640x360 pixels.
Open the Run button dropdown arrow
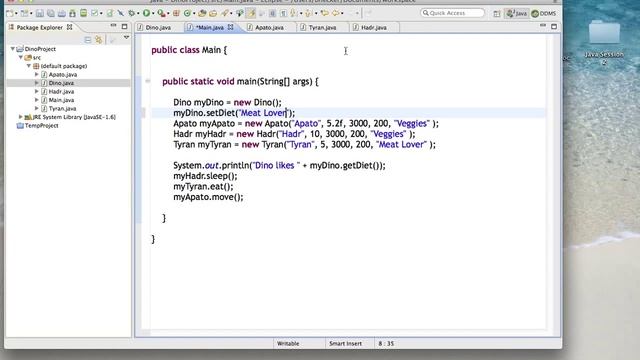coord(153,13)
